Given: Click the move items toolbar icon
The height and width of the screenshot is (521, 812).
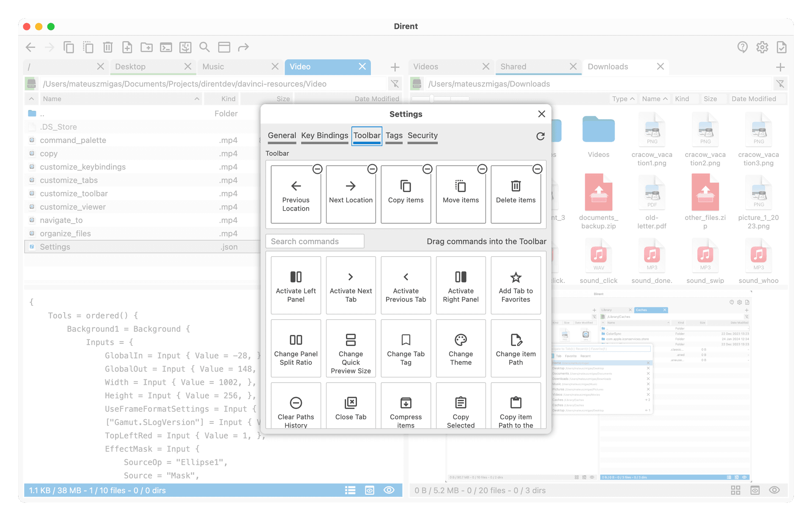Looking at the screenshot, I should [x=88, y=47].
